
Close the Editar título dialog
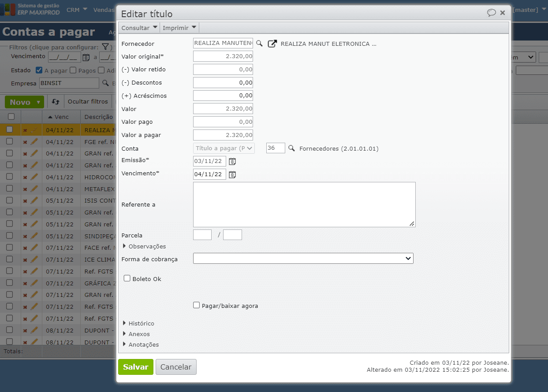[503, 13]
